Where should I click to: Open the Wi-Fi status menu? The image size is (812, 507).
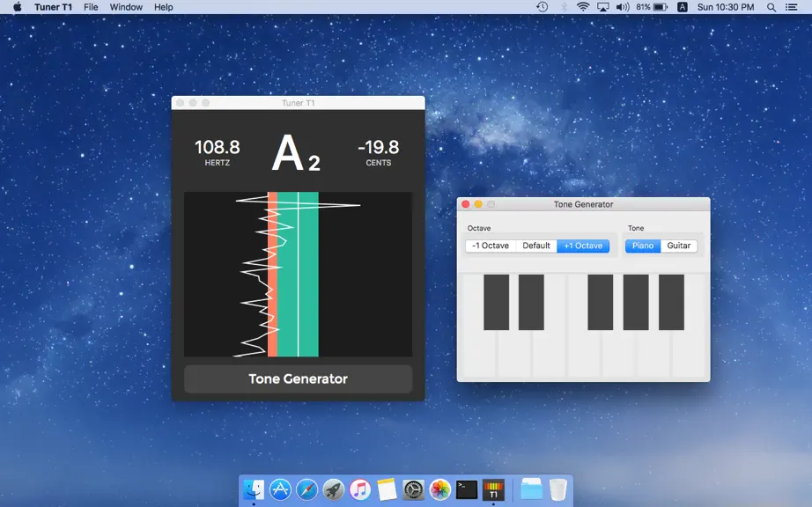point(583,7)
